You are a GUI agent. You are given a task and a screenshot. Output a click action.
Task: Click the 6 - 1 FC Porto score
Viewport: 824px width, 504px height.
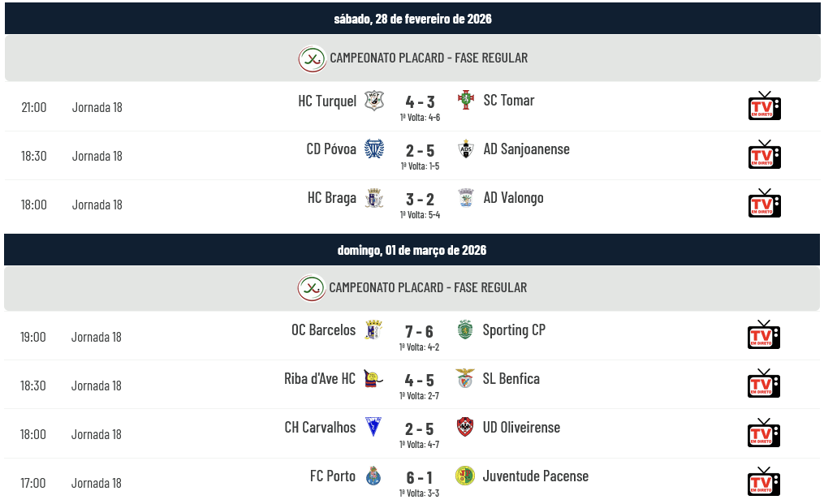pos(419,477)
